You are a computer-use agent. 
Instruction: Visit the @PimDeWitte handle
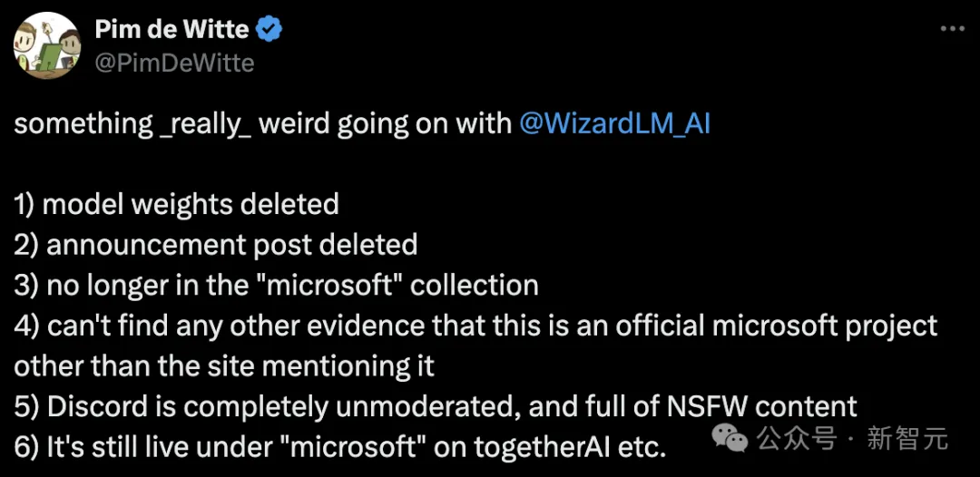[x=174, y=63]
